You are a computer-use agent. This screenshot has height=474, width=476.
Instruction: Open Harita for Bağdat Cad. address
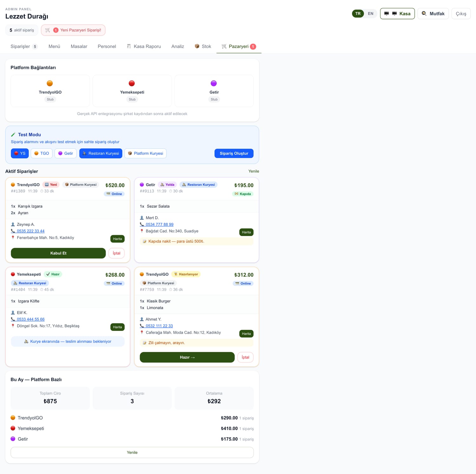246,232
